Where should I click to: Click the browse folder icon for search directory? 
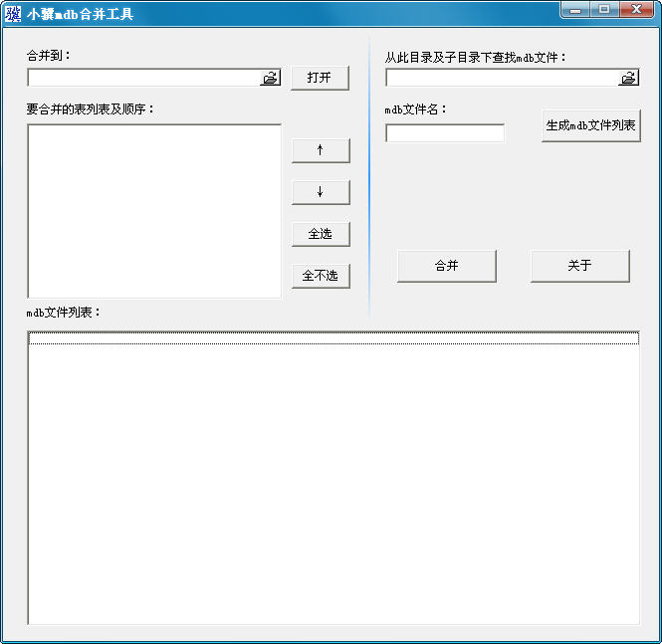(628, 78)
